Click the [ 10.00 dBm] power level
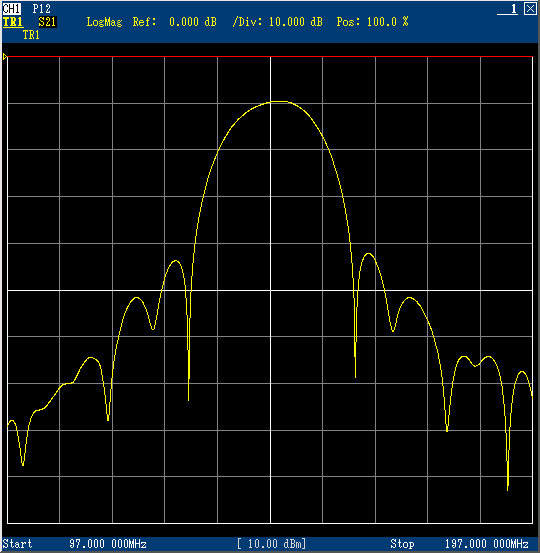 click(x=271, y=543)
